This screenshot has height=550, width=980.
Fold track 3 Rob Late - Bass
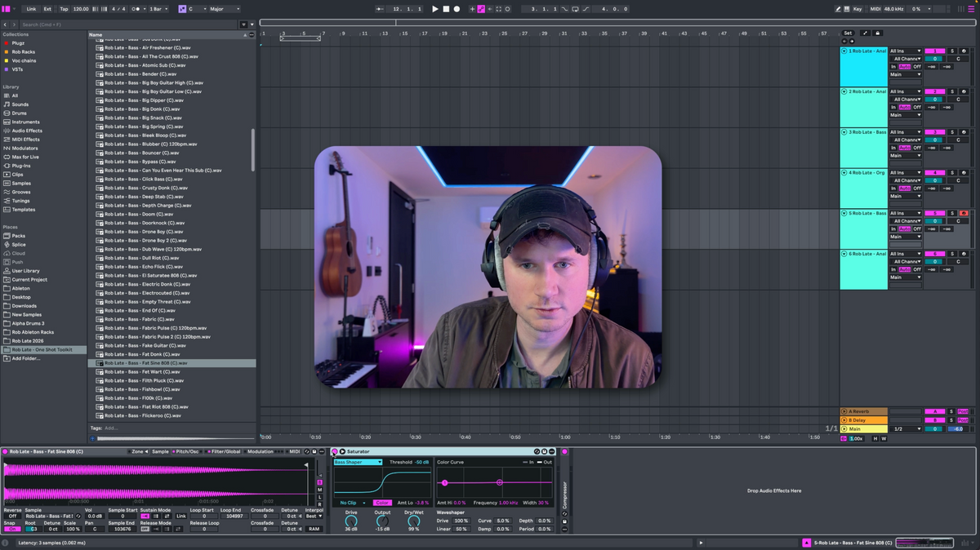tap(844, 132)
